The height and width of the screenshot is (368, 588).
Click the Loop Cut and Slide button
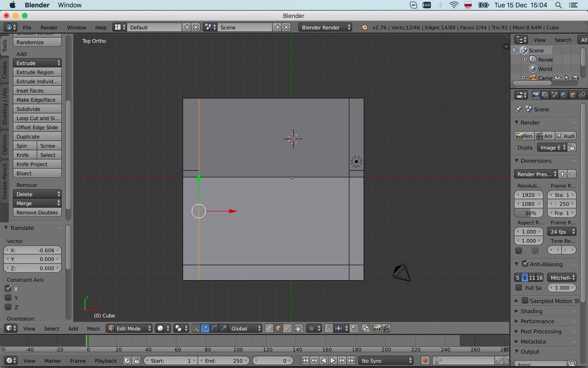[x=37, y=118]
